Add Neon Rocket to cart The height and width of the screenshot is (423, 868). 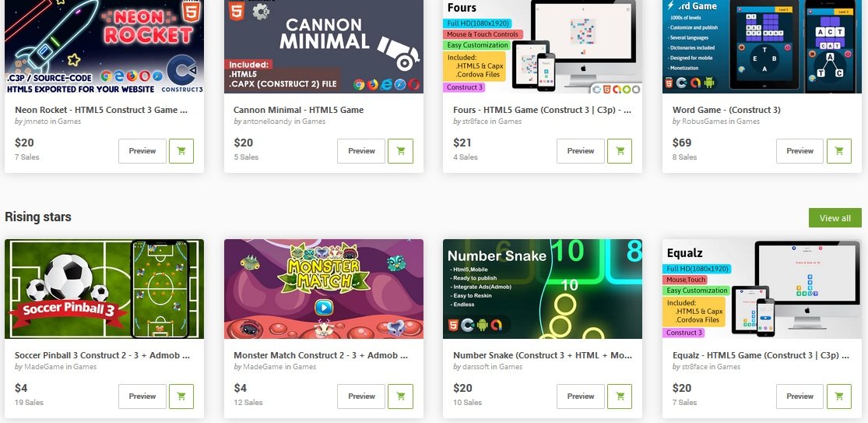coord(181,150)
